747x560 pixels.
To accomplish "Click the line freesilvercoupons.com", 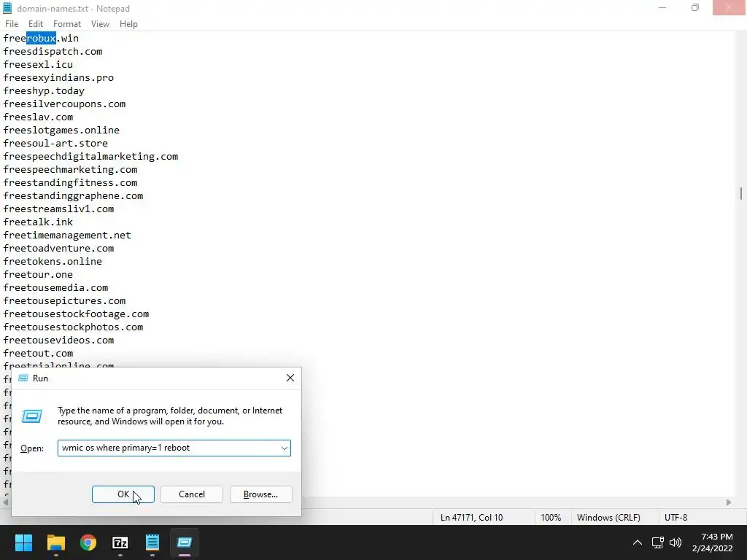I will 64,104.
